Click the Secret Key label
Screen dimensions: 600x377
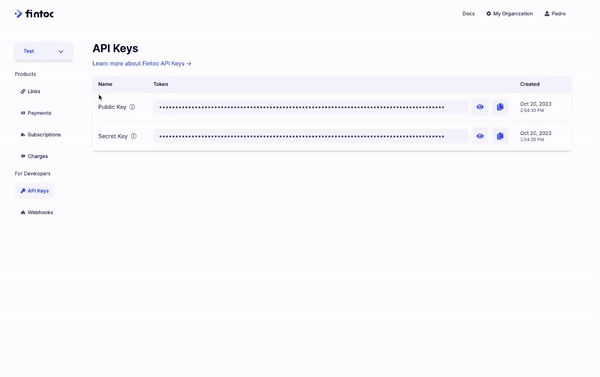pos(113,136)
